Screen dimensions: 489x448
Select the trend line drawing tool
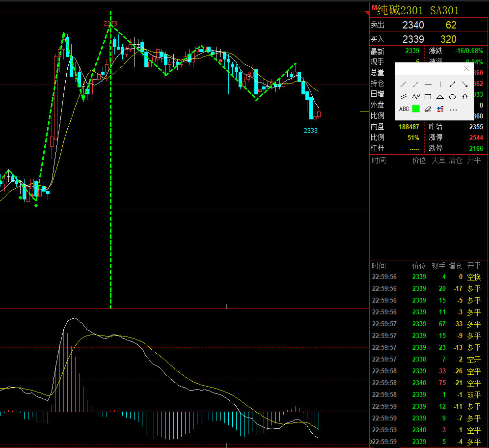(x=403, y=84)
